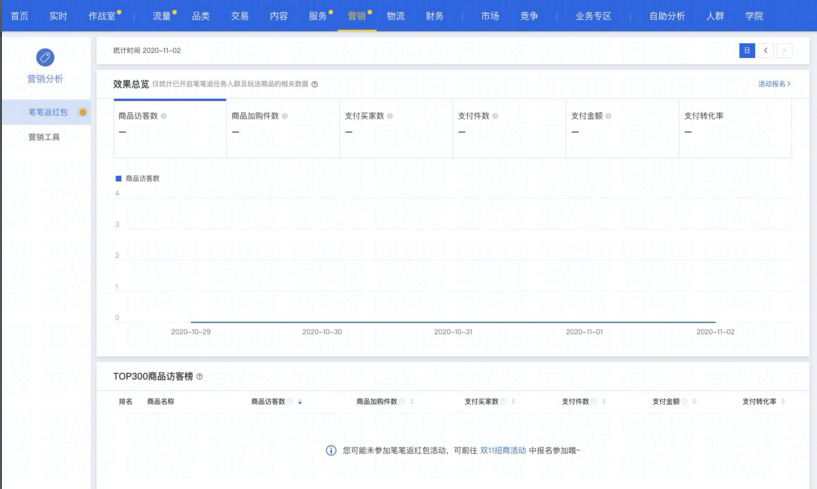Click info icon beside 支付买家数 metric card
Screen dimensions: 817x489
(390, 116)
